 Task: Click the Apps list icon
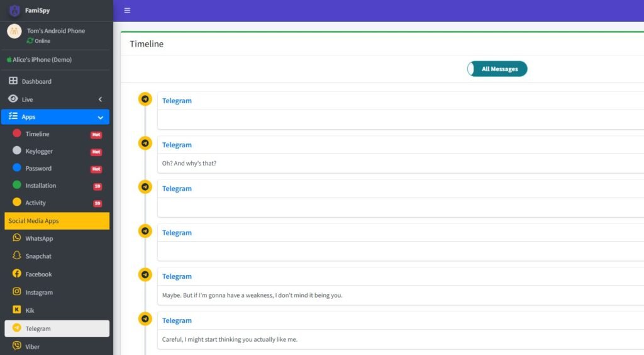point(13,116)
